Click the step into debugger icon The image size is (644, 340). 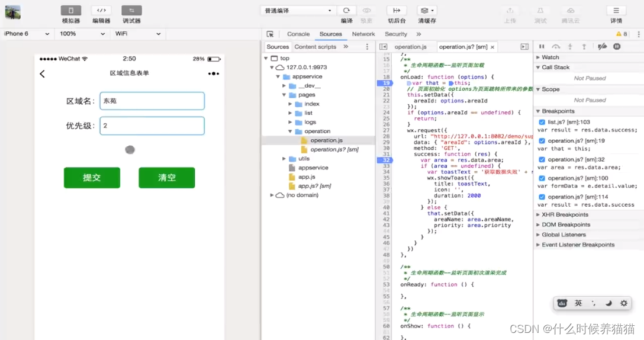570,46
